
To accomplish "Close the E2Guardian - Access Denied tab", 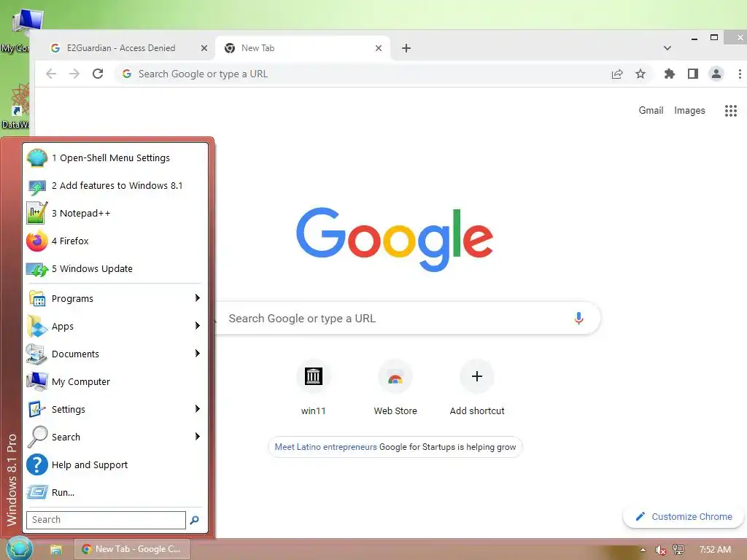I will [x=204, y=48].
